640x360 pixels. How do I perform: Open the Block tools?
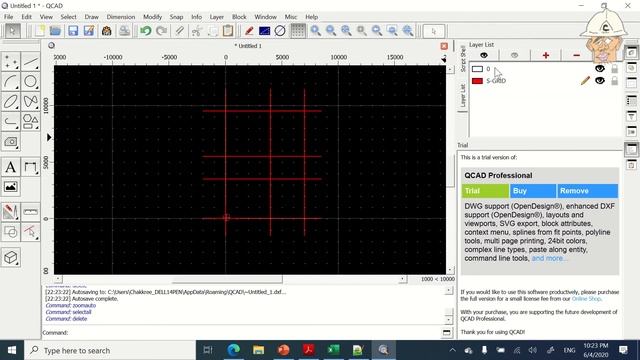(11, 232)
